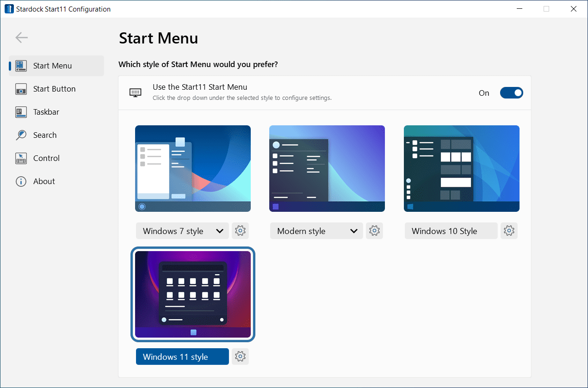Click the Control keyboard sidebar icon
The width and height of the screenshot is (588, 388).
click(21, 158)
